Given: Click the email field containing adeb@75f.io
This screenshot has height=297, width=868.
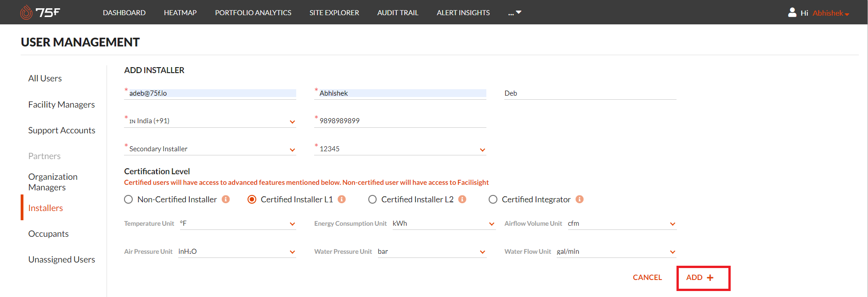Looking at the screenshot, I should (210, 93).
